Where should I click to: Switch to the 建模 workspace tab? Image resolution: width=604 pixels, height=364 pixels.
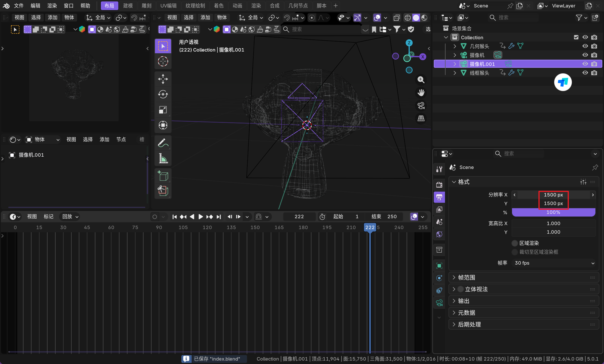point(128,6)
